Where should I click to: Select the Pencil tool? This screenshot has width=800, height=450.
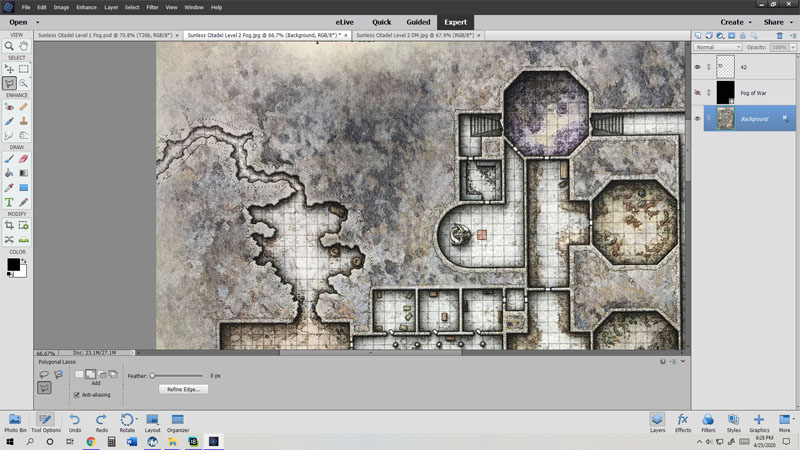pos(23,202)
